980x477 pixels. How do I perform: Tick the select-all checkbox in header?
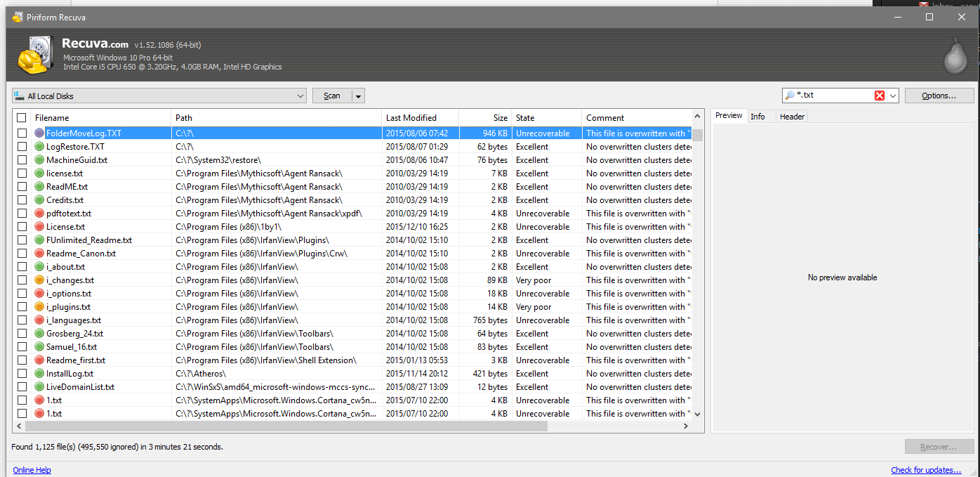point(22,118)
